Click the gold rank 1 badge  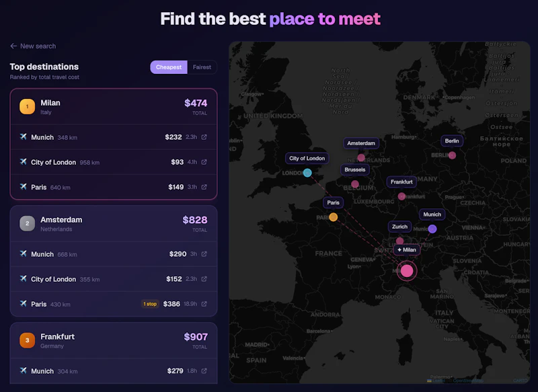coord(27,106)
